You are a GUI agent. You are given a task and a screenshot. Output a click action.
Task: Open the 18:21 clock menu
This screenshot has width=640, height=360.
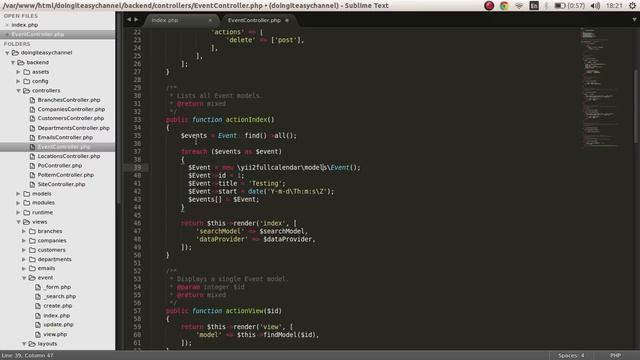pyautogui.click(x=614, y=6)
